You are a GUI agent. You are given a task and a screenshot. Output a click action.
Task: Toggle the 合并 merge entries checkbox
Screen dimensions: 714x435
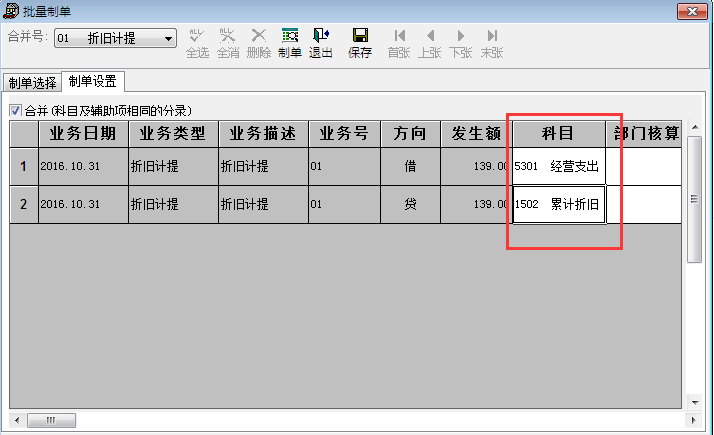coord(15,110)
